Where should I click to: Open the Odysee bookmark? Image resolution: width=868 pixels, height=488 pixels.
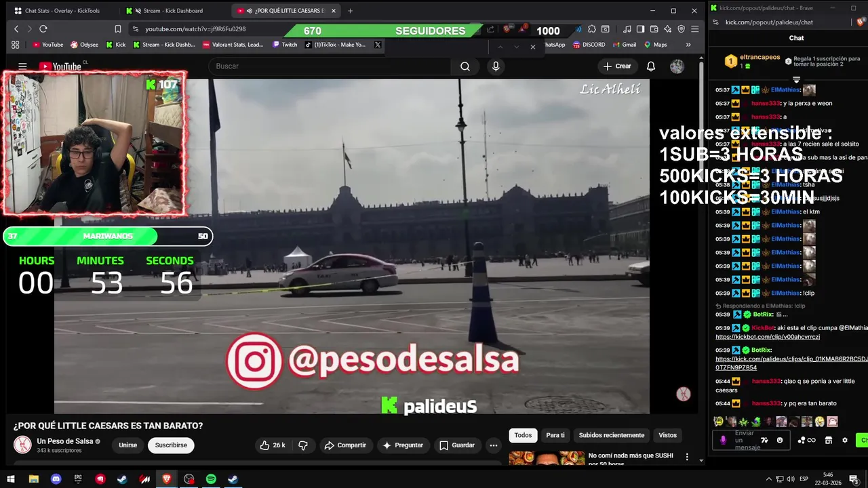click(x=84, y=45)
